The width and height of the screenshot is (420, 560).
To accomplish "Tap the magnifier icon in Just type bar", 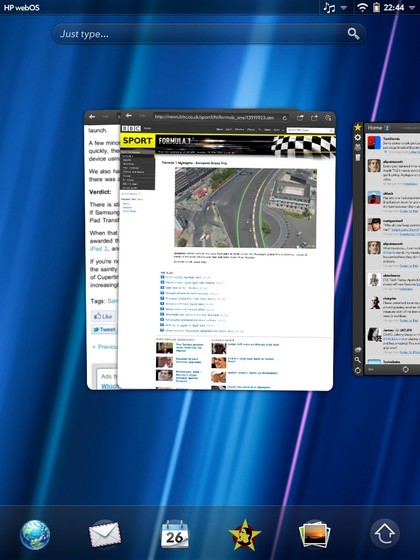I will coord(353,34).
